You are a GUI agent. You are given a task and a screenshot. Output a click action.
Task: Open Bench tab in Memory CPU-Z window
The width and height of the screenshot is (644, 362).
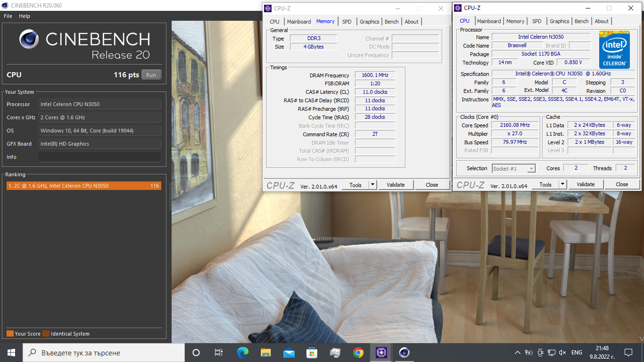coord(392,22)
